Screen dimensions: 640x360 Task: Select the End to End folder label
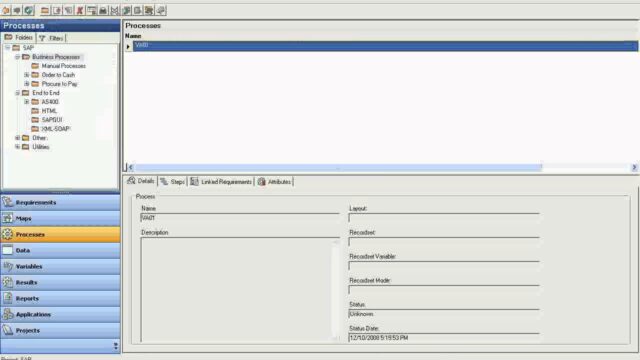[x=46, y=93]
